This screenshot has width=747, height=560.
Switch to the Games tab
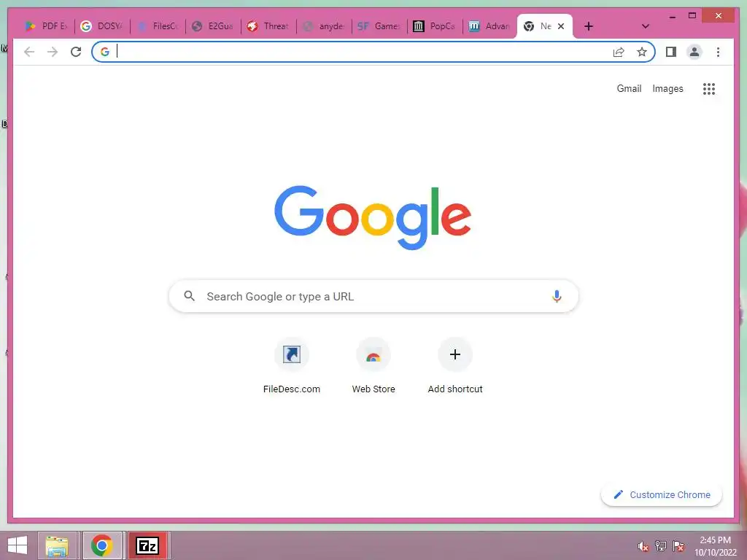pyautogui.click(x=379, y=26)
